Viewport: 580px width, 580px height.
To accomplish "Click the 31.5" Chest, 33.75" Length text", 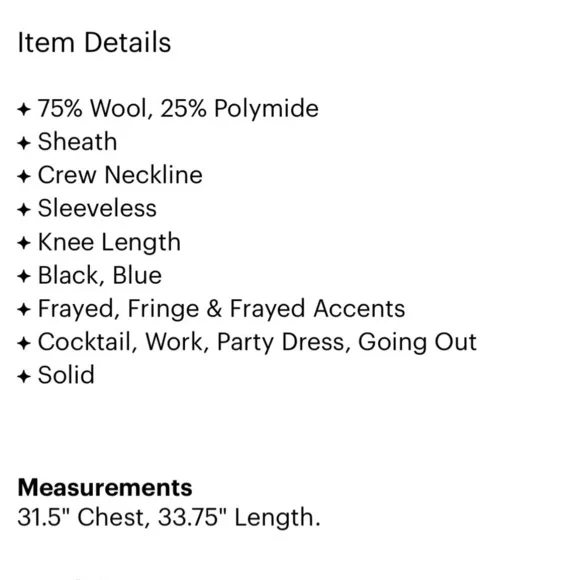I will point(169,517).
